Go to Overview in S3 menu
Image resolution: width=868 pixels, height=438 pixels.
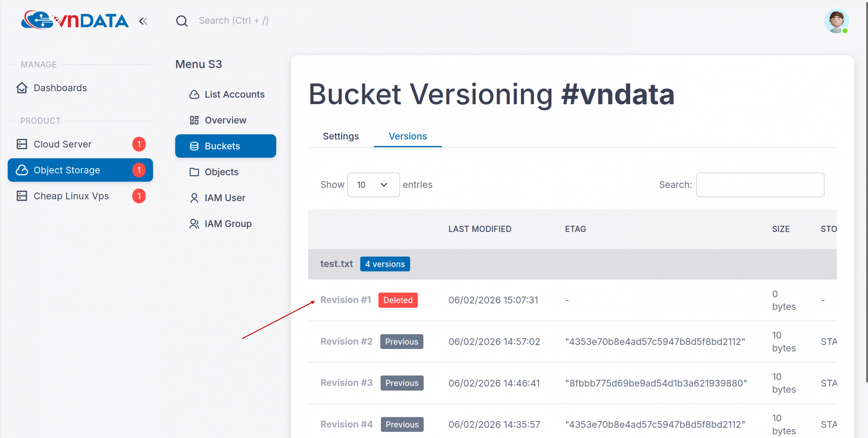225,120
